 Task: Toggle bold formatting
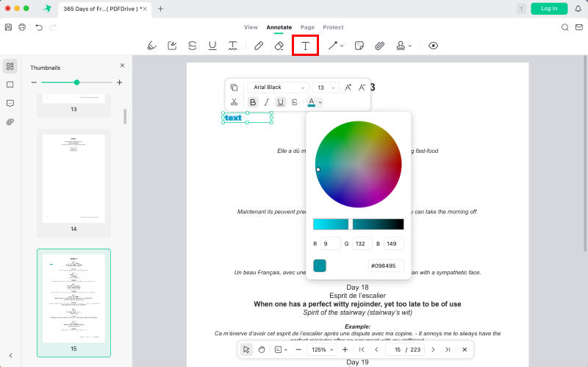click(253, 102)
